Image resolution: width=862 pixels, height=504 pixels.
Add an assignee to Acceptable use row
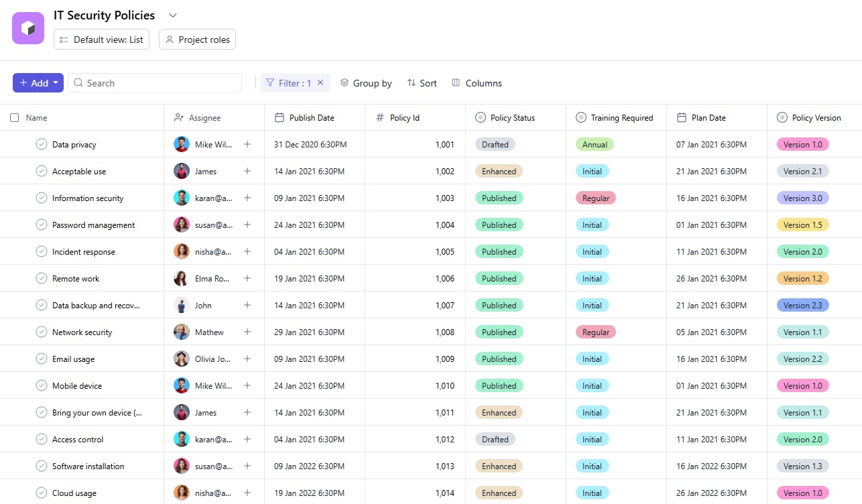tap(247, 171)
